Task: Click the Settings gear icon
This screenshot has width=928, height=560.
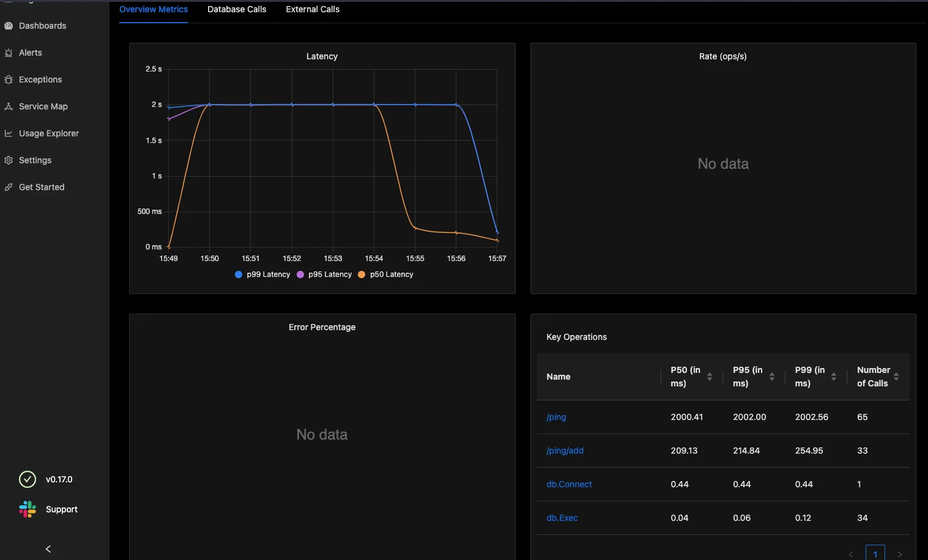Action: [9, 160]
